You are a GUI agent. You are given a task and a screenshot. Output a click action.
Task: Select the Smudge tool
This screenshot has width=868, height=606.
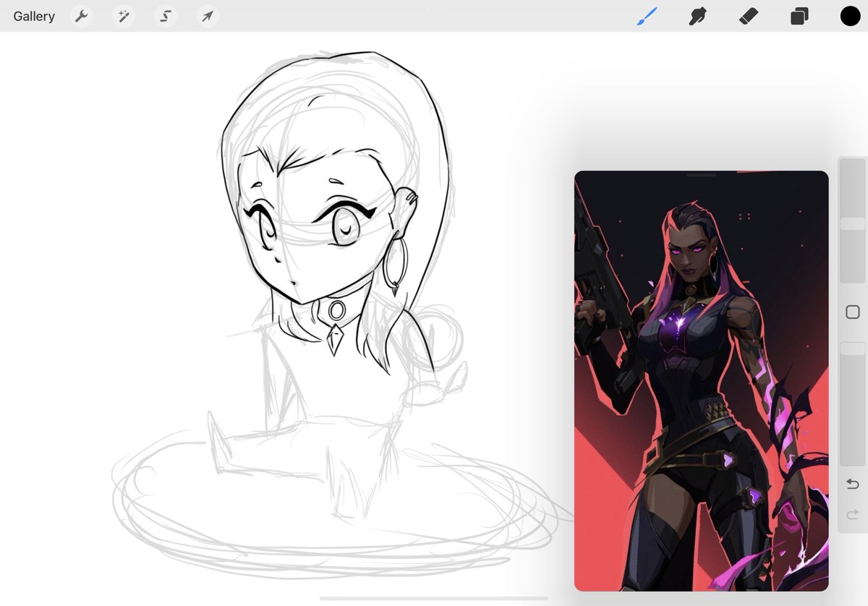pyautogui.click(x=697, y=16)
